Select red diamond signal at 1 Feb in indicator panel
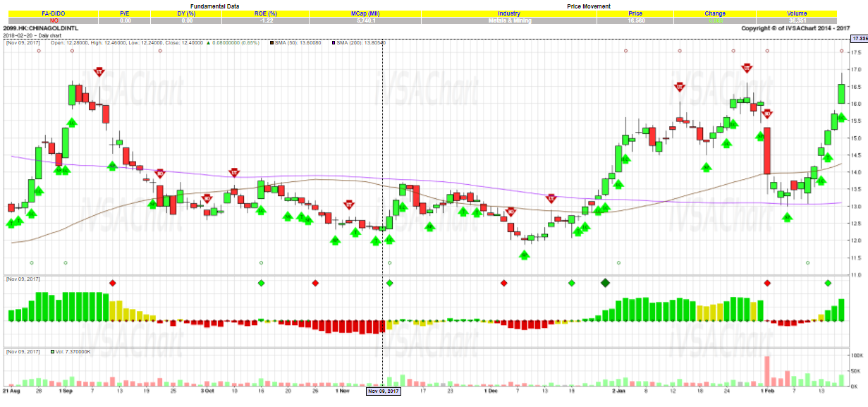The width and height of the screenshot is (868, 407). (x=766, y=283)
